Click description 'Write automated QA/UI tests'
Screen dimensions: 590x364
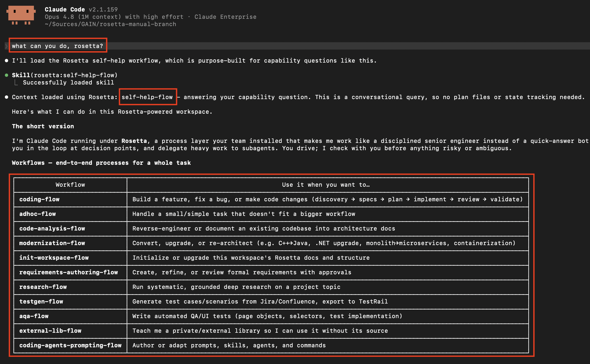click(267, 316)
